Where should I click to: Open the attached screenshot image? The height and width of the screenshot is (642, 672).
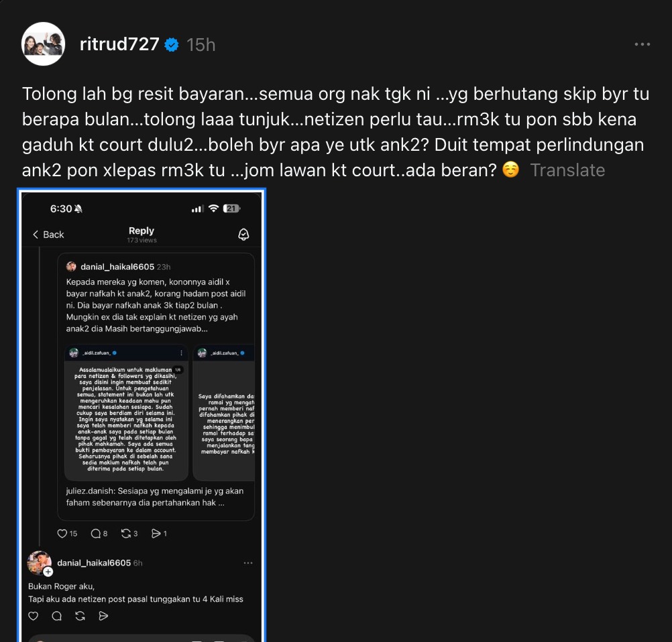pyautogui.click(x=142, y=415)
